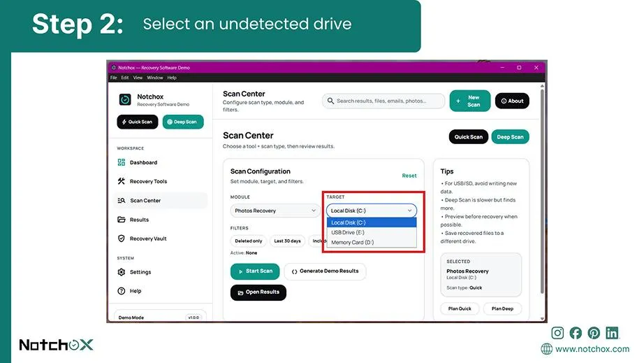
Task: Click the Notchox app icon in title bar
Action: (x=114, y=67)
